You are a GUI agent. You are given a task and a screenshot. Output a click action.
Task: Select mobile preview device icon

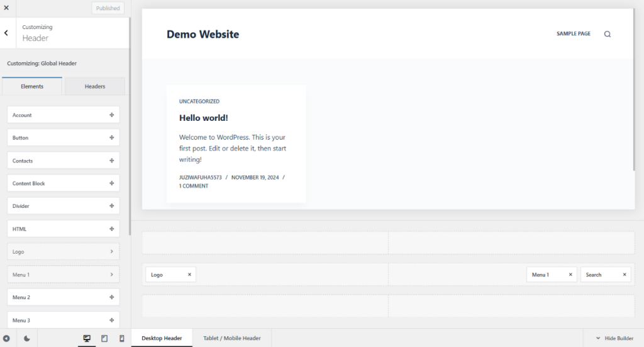(121, 338)
